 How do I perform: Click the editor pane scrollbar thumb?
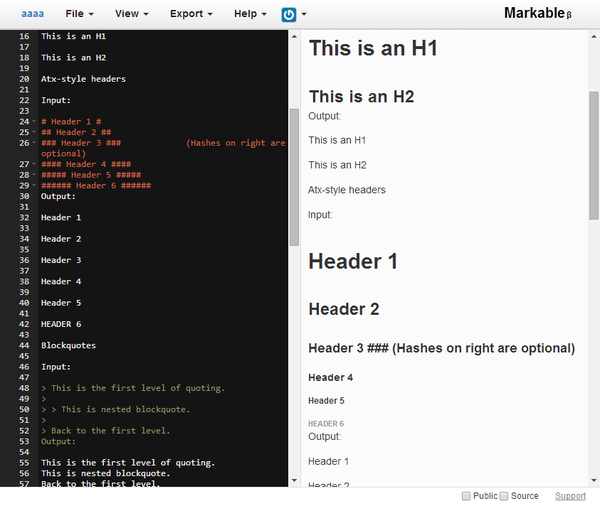point(294,177)
